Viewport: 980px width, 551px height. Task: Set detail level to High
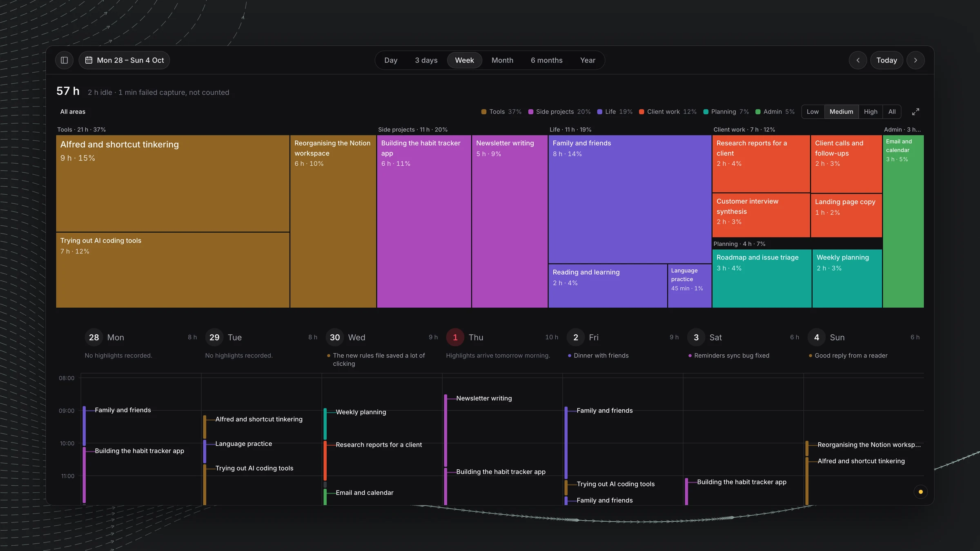pyautogui.click(x=871, y=111)
